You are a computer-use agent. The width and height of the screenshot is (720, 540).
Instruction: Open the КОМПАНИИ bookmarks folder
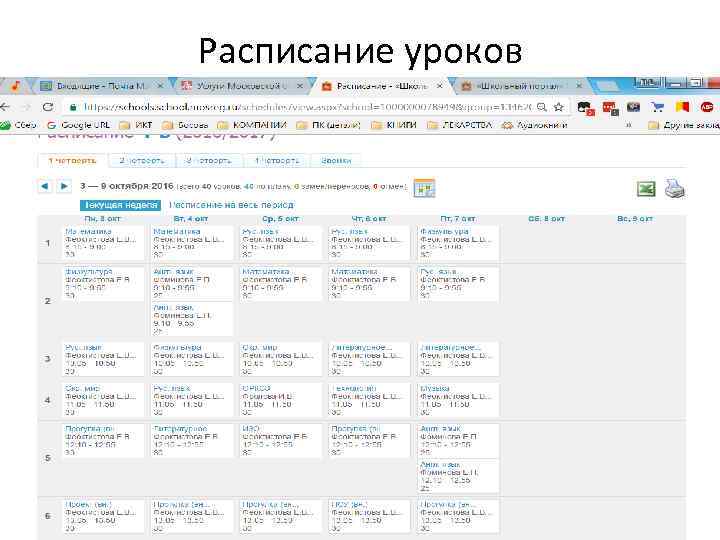click(x=252, y=125)
